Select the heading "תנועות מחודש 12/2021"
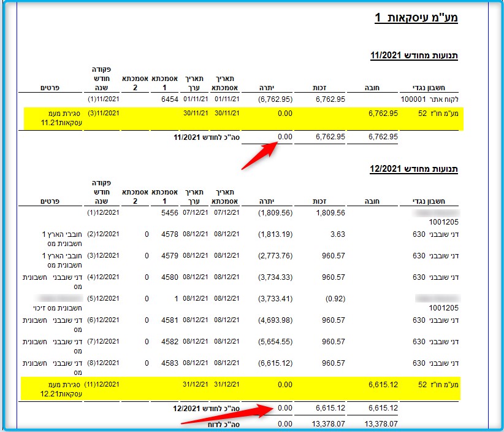504x432 pixels. [414, 169]
